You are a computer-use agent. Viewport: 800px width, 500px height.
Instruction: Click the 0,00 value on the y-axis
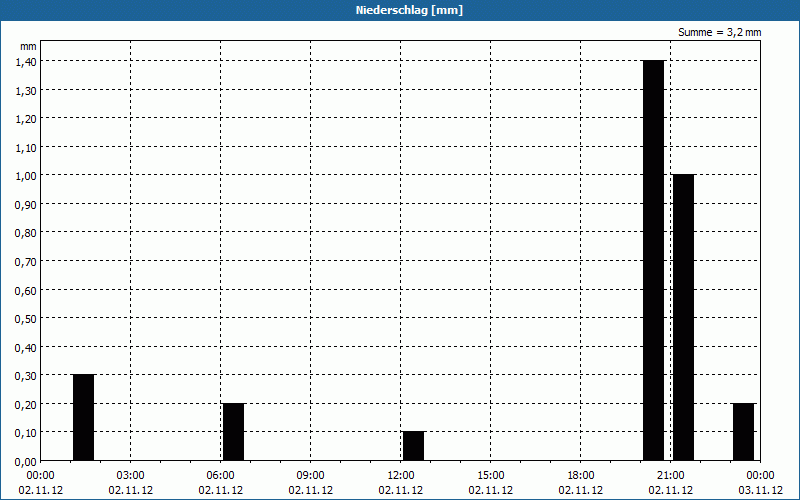pyautogui.click(x=26, y=461)
